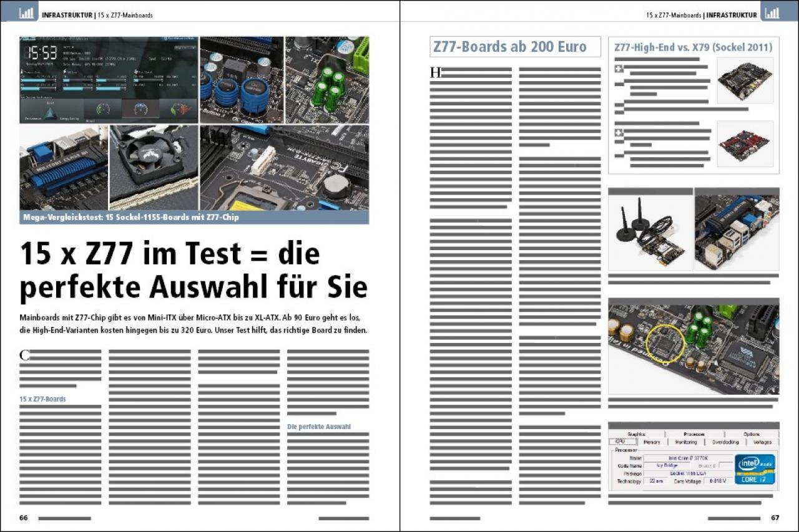The width and height of the screenshot is (799, 532).
Task: Open the Overclocking tab
Action: tap(725, 442)
